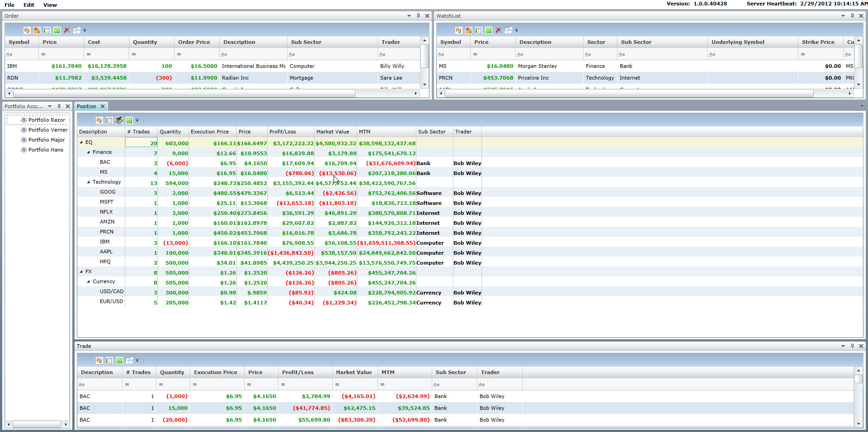Click column chooser icon in Order toolbar

[x=47, y=30]
